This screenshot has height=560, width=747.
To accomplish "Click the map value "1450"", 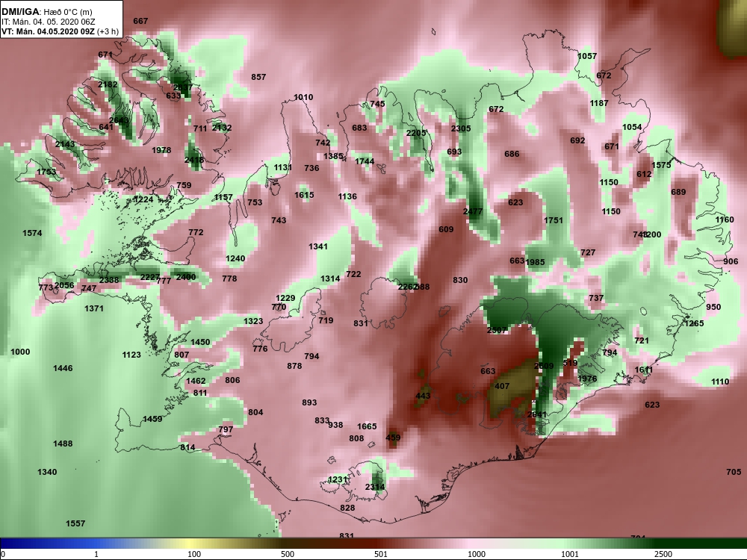I will 200,342.
